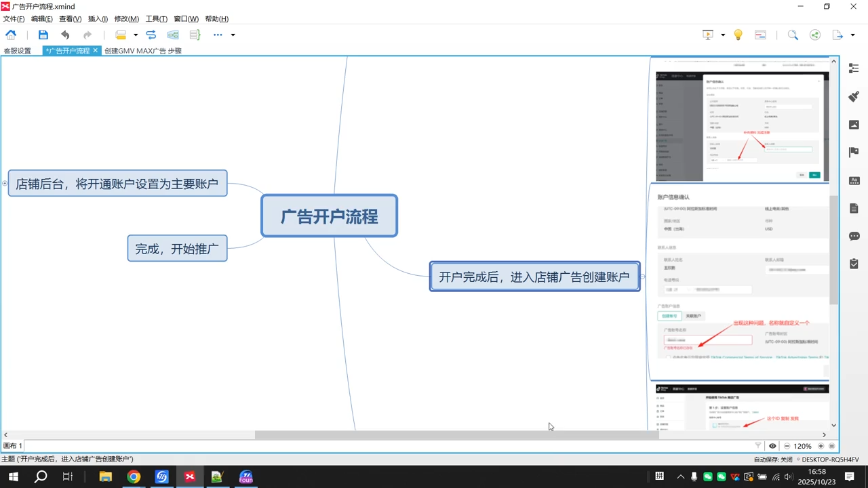Open the search magnifier in the toolbar
This screenshot has height=488, width=868.
point(793,35)
